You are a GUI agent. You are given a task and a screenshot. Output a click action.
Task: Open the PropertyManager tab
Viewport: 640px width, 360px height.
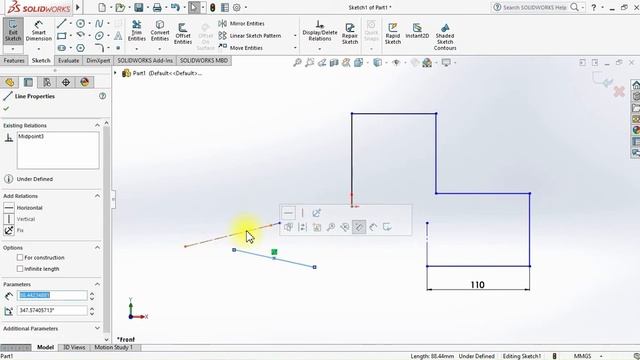28,82
